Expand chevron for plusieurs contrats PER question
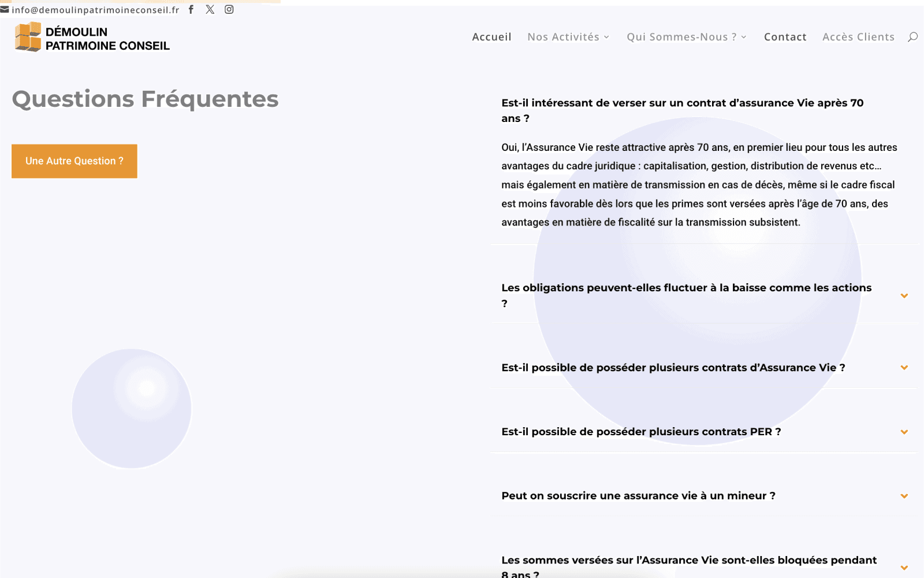This screenshot has width=924, height=578. coord(904,432)
